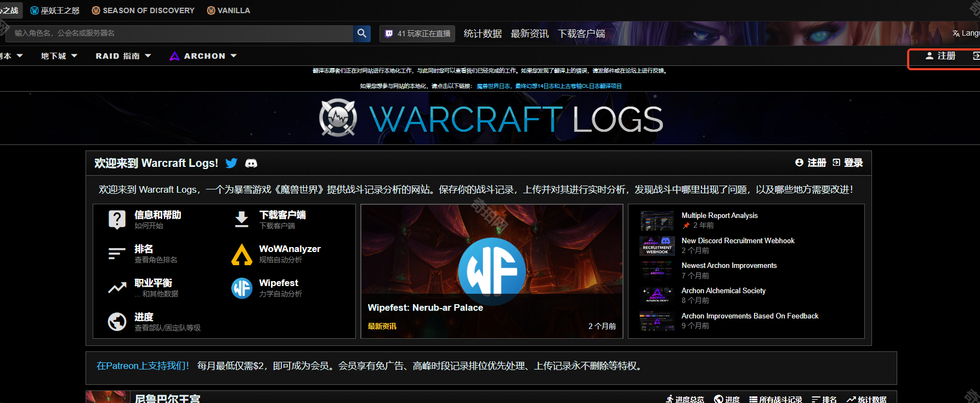Click the WoWAnalyzer logo icon

[x=242, y=254]
